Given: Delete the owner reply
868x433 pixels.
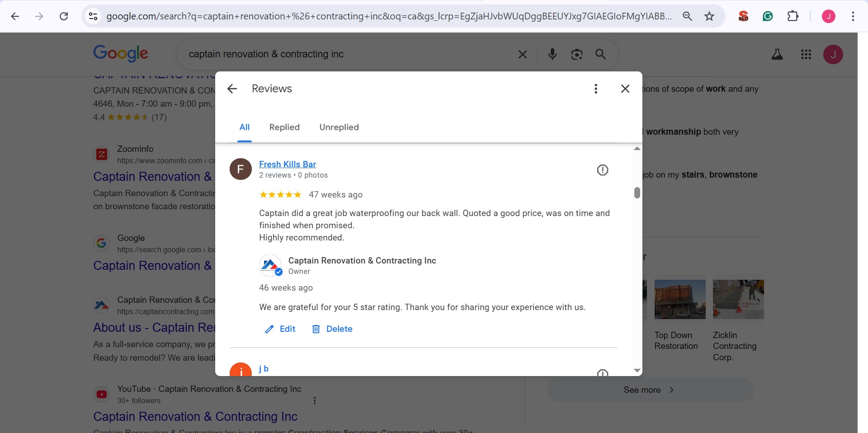Looking at the screenshot, I should coord(332,329).
